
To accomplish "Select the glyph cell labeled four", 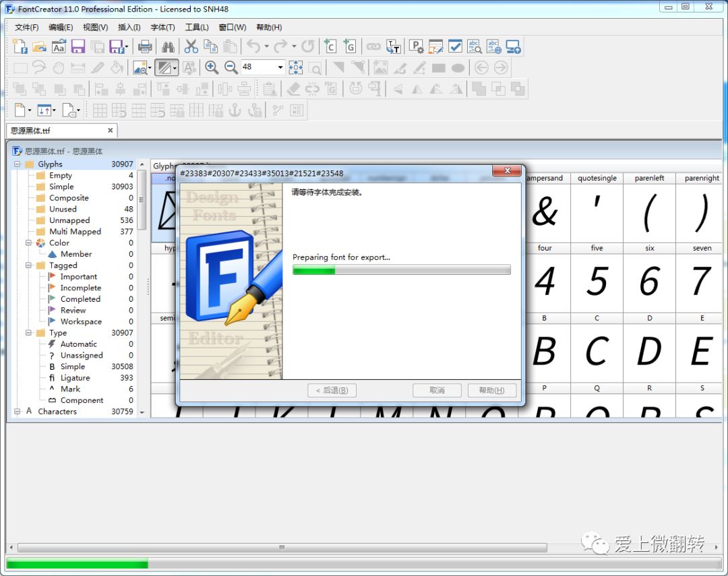I will coord(545,278).
